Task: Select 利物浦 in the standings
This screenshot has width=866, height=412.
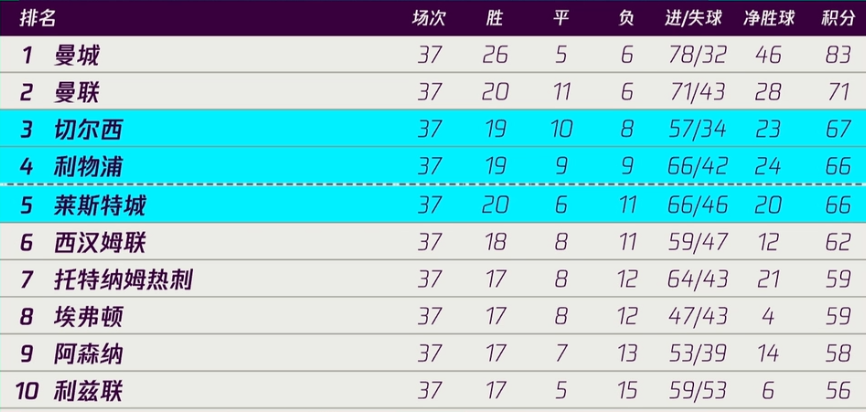Action: [433, 166]
